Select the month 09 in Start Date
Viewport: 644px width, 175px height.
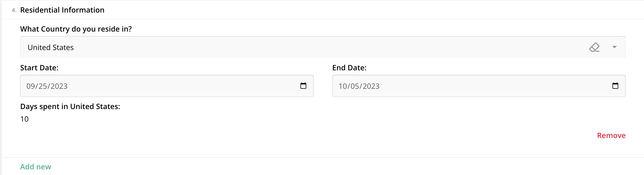(31, 86)
